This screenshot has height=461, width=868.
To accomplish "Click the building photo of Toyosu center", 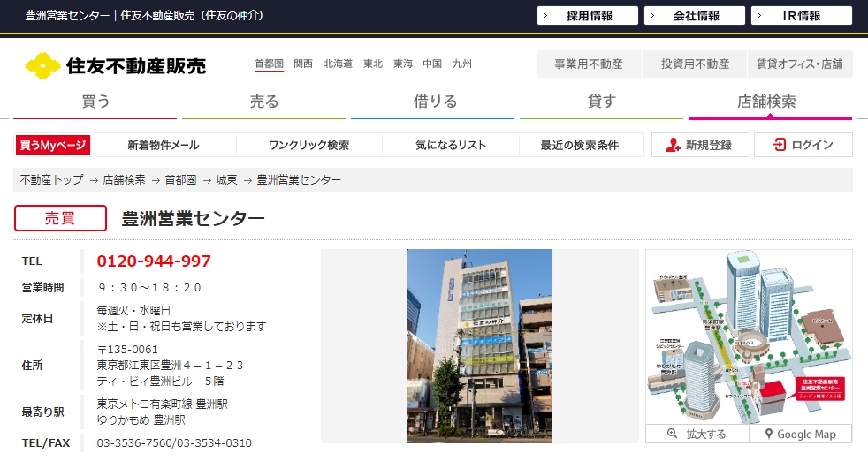I will [x=480, y=346].
